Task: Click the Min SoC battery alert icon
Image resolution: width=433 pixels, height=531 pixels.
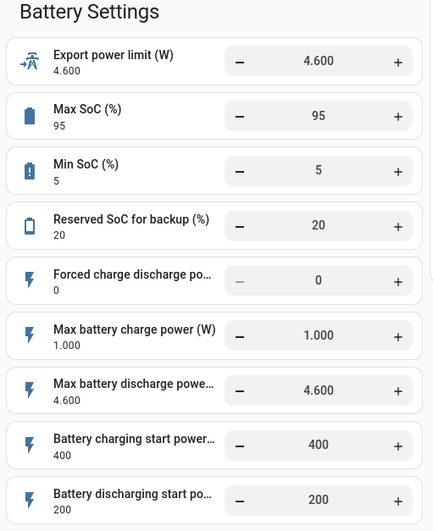Action: 30,171
